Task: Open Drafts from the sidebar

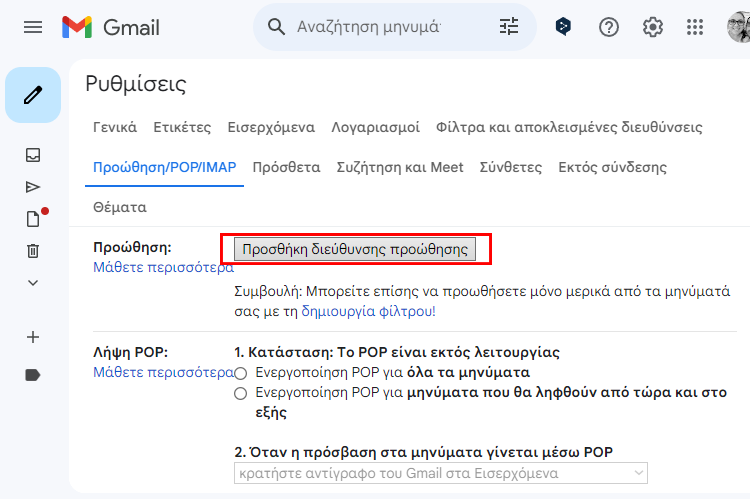Action: point(33,219)
